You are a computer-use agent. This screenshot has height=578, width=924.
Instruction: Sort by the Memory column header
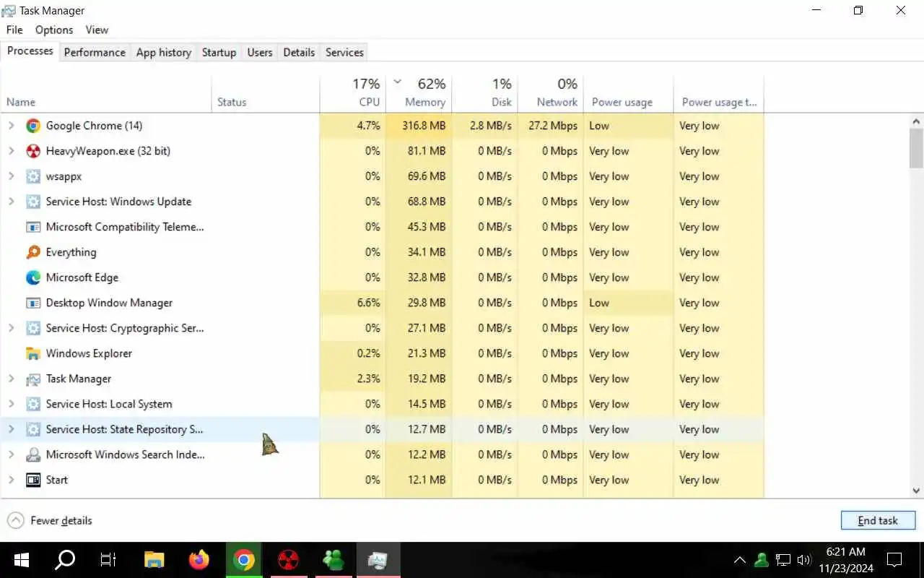pos(419,92)
